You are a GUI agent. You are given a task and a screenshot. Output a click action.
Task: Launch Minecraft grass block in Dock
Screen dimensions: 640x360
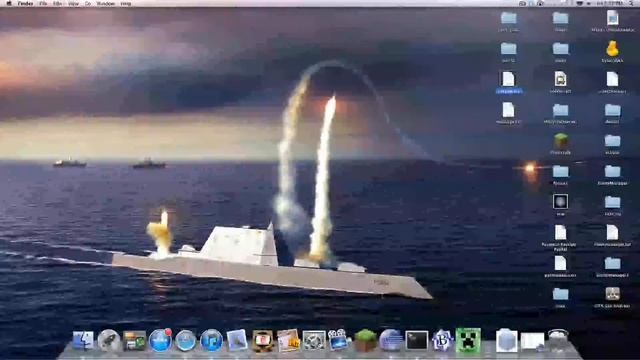pos(365,341)
